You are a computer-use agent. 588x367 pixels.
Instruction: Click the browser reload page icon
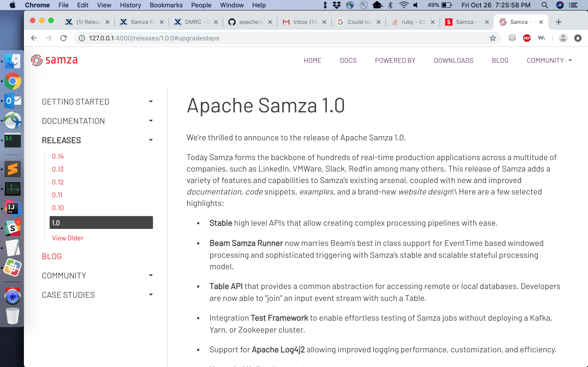click(63, 38)
